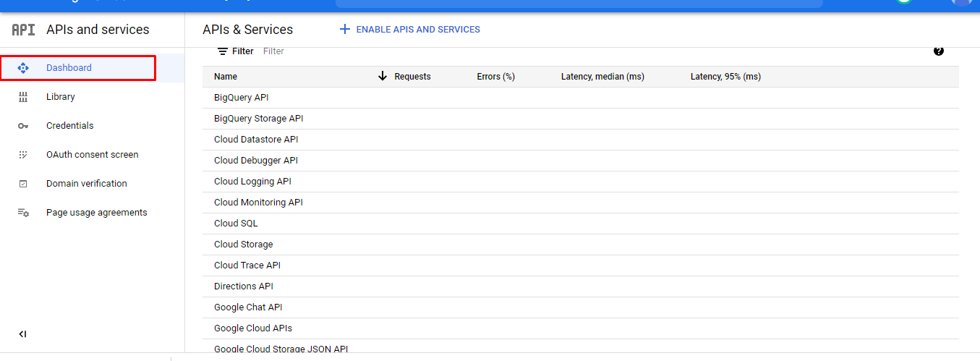The image size is (980, 361).
Task: Click the Dashboard diamond icon
Action: [22, 68]
